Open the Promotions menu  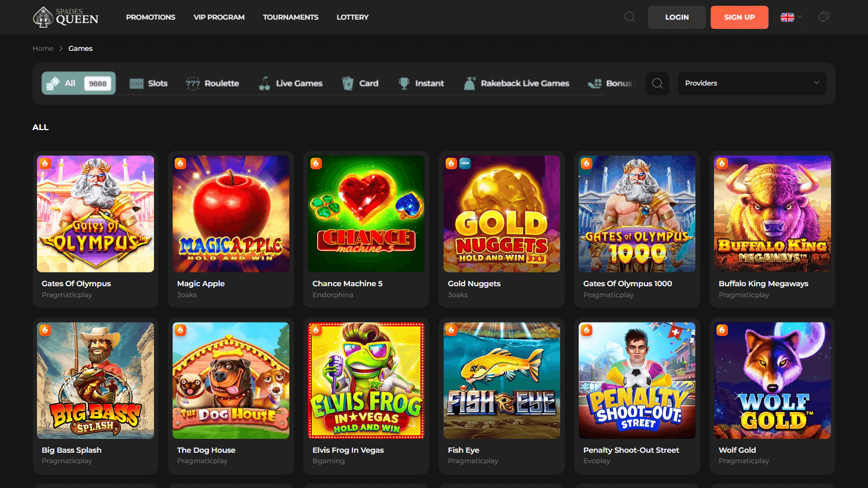(150, 17)
